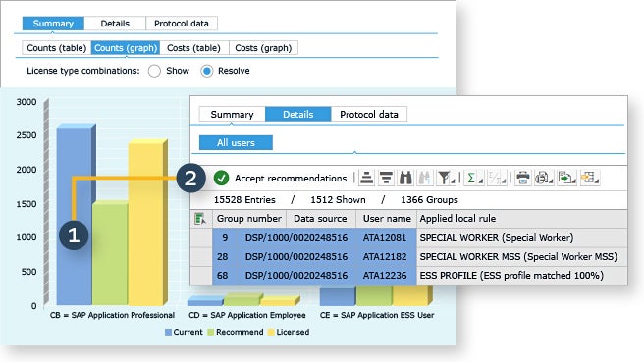The width and height of the screenshot is (644, 362).
Task: Open the Protocol data tab in front panel
Action: pos(369,114)
